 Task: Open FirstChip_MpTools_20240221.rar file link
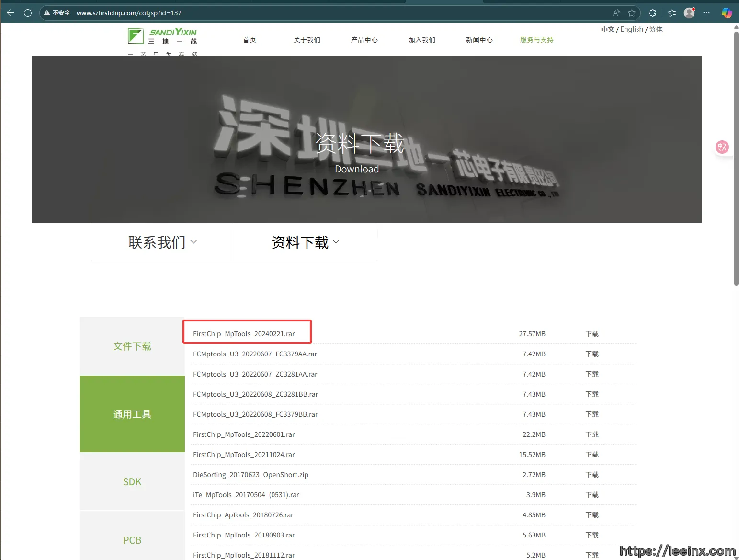244,334
